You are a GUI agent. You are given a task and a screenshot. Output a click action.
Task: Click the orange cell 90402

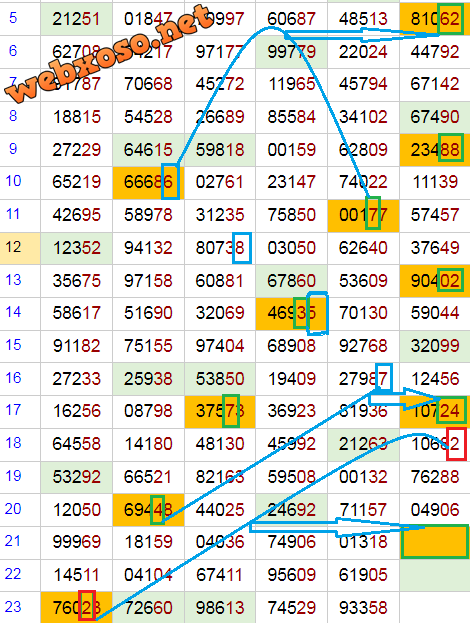pos(435,281)
